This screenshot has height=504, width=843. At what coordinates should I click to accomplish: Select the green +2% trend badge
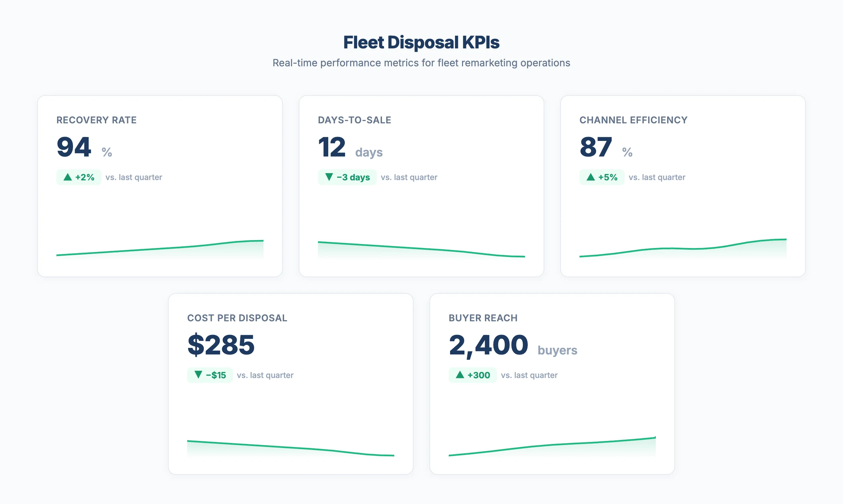[x=79, y=177]
